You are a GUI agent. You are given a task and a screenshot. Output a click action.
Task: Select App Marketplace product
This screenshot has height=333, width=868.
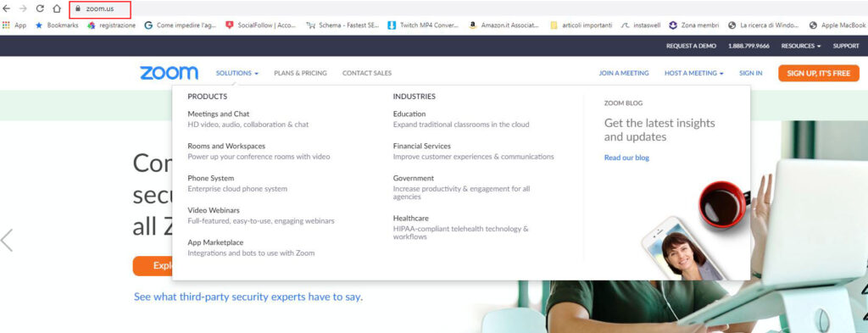(x=215, y=242)
